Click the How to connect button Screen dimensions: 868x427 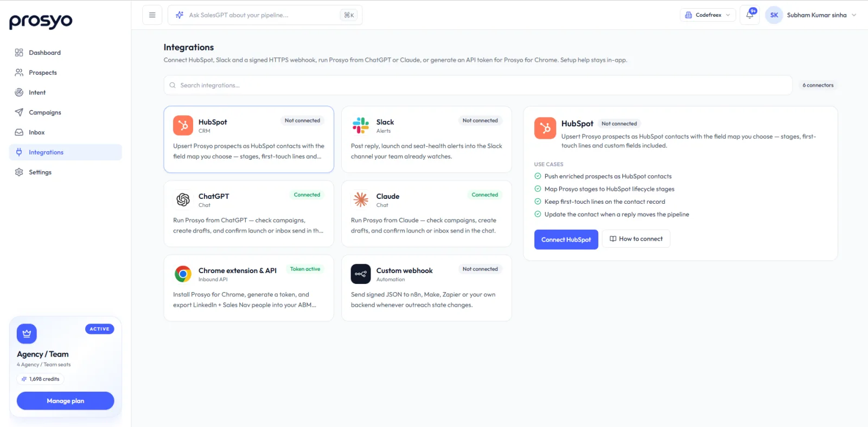[x=636, y=239]
